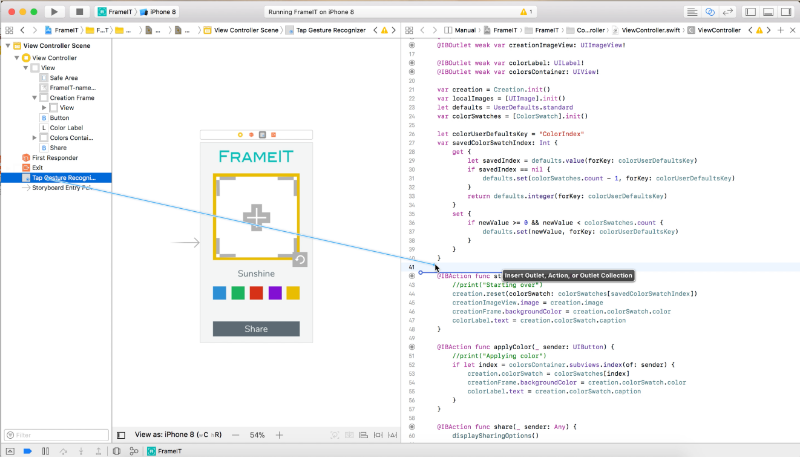Toggle breakpoints in debug bar
Viewport: 800px width, 457px height.
(28, 451)
